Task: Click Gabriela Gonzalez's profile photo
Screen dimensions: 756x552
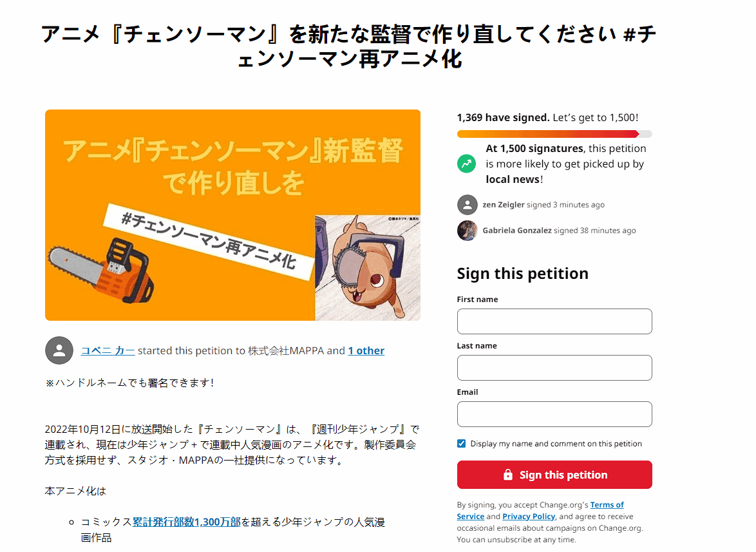Action: point(468,231)
